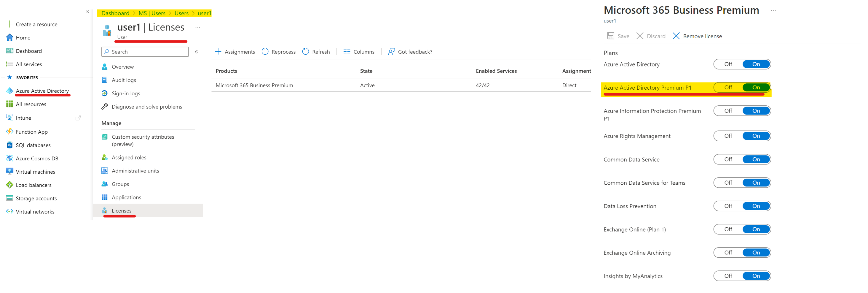Open the user1 Licenses more options ellipsis
868x293 pixels.
198,27
